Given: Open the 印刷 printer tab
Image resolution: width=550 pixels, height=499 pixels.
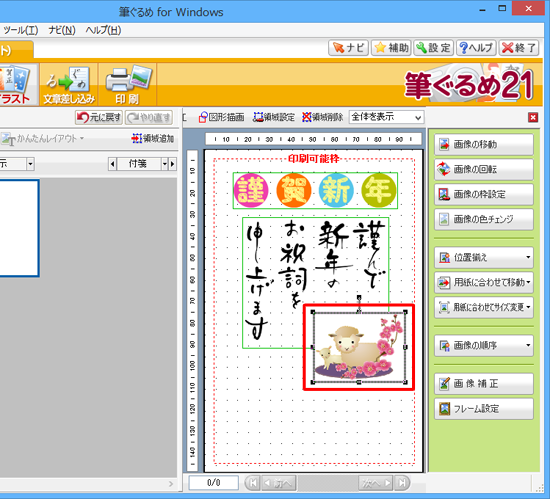Looking at the screenshot, I should pyautogui.click(x=127, y=85).
